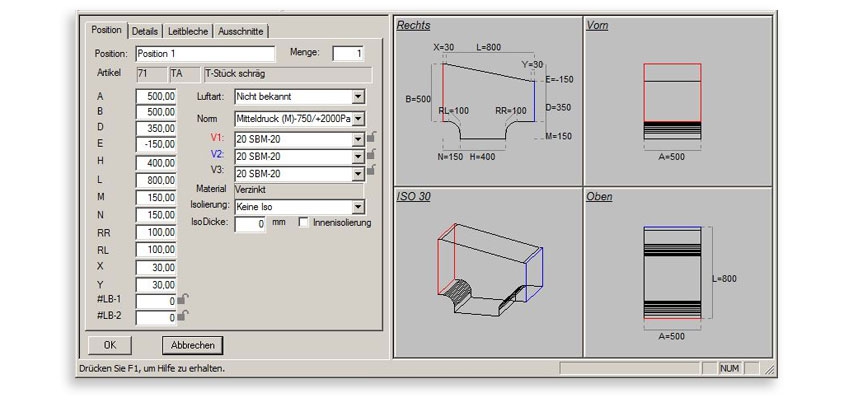Click the lock icon next to V2
This screenshot has height=400, width=850.
371,154
